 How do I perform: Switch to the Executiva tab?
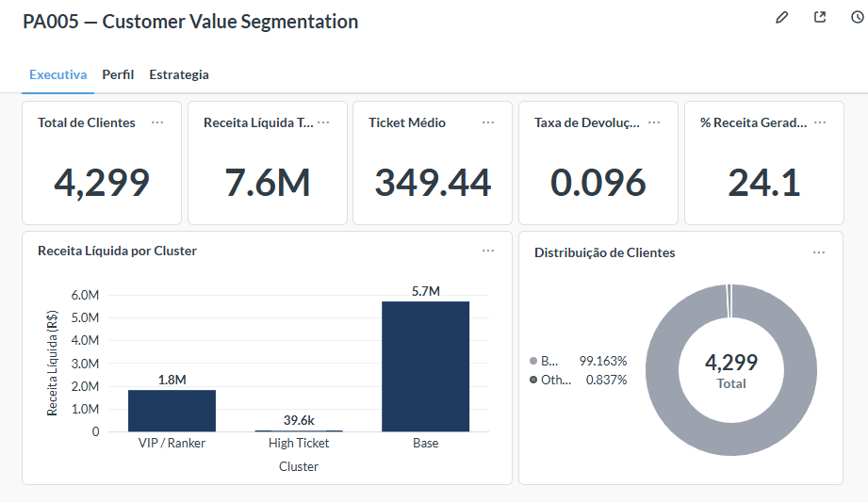tap(58, 74)
